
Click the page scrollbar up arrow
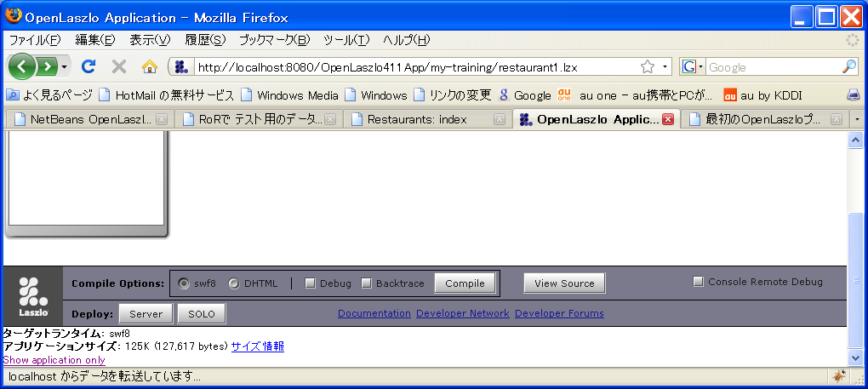click(x=855, y=140)
